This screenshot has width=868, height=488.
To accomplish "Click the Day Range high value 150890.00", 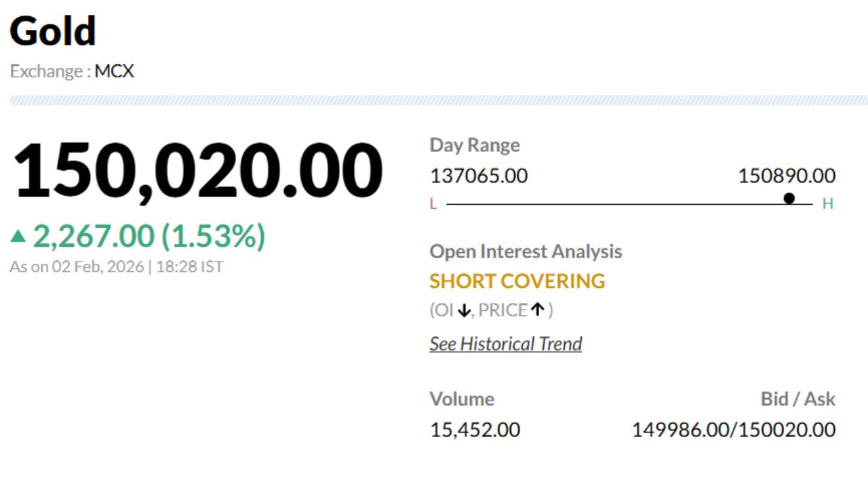I will tap(787, 176).
